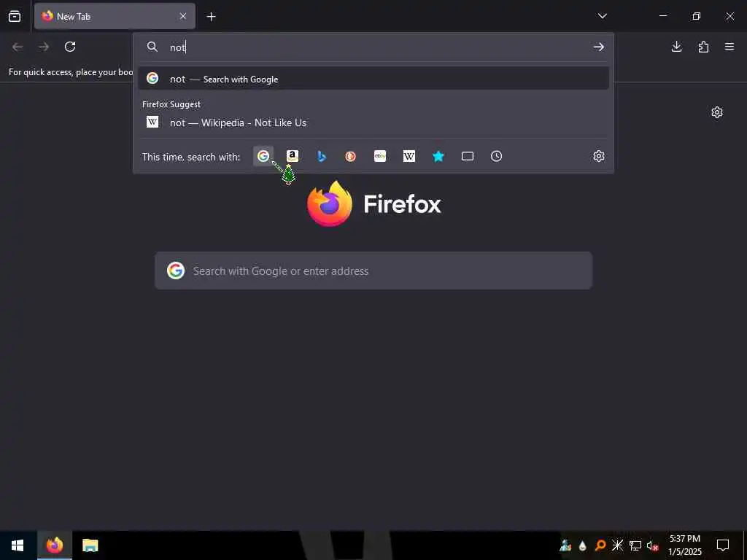The height and width of the screenshot is (560, 747).
Task: Close the New Tab tab
Action: point(183,16)
